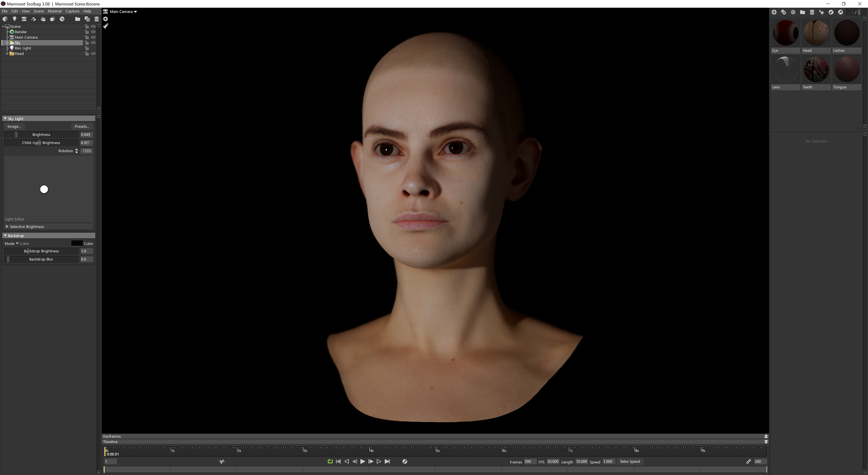Expand the Head group in the scene tree
The image size is (868, 475).
pyautogui.click(x=8, y=54)
